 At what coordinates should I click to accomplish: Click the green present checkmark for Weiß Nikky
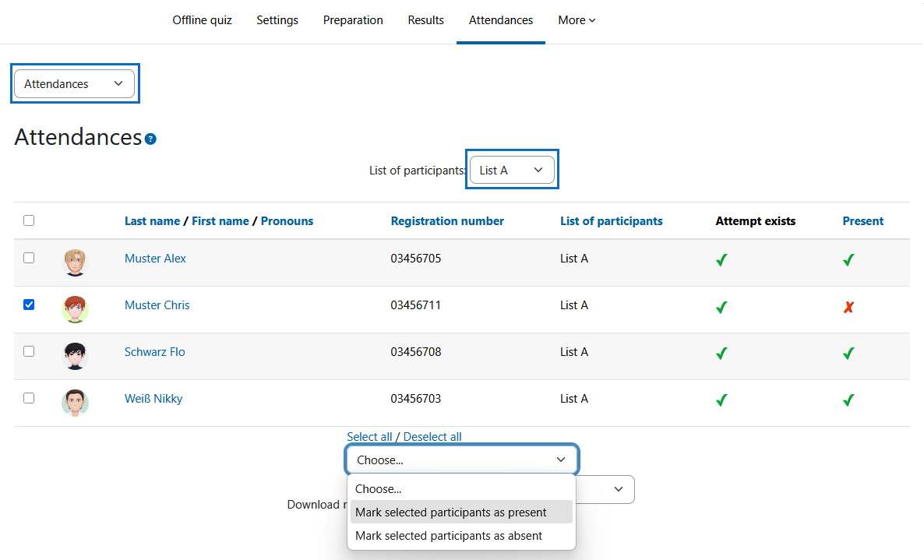(x=848, y=400)
